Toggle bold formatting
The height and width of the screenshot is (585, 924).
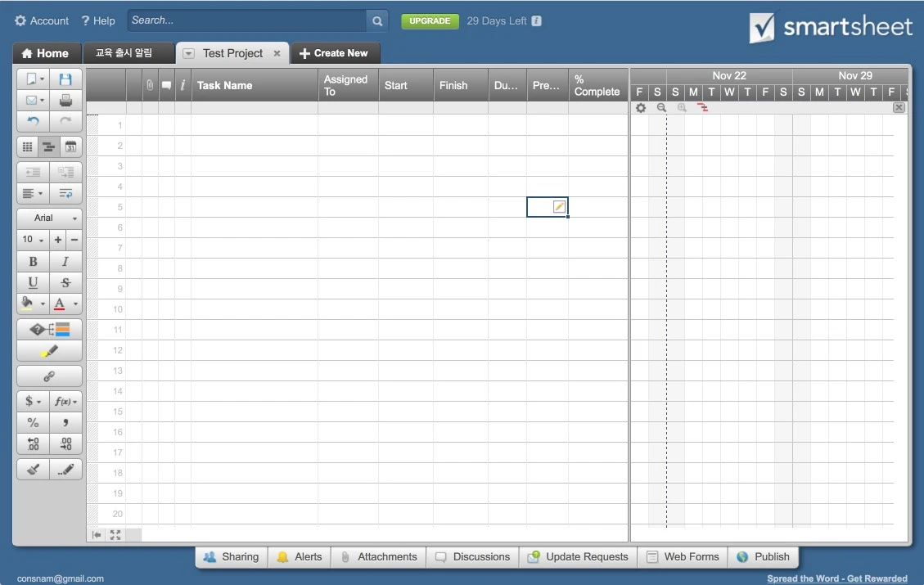33,261
